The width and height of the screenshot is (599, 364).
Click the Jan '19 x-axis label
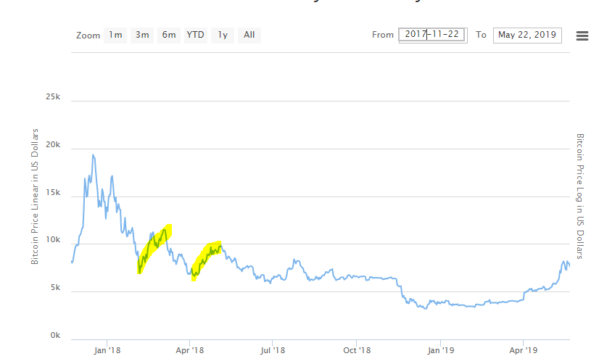440,350
